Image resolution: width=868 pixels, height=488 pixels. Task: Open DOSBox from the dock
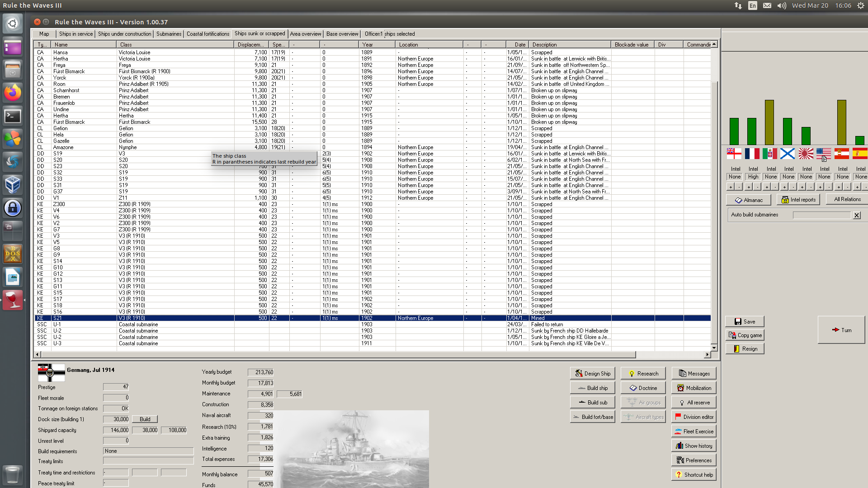point(13,254)
